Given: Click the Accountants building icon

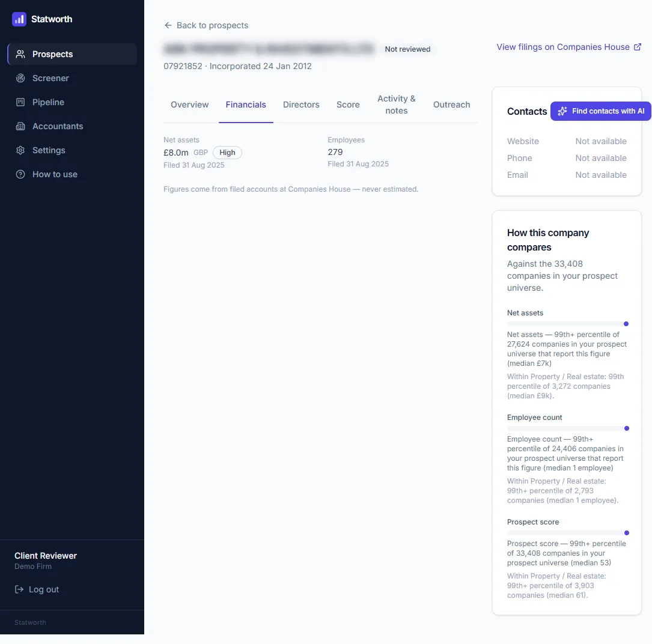Looking at the screenshot, I should pos(20,126).
